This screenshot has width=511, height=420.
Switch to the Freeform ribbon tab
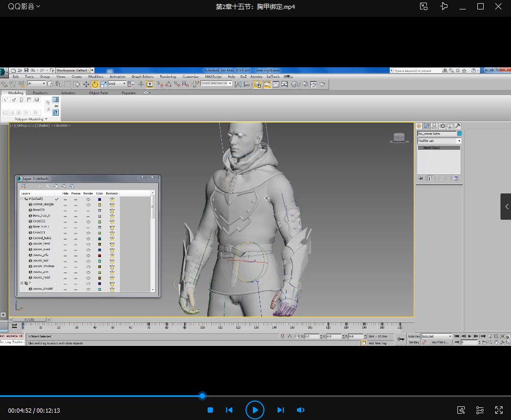pos(40,93)
